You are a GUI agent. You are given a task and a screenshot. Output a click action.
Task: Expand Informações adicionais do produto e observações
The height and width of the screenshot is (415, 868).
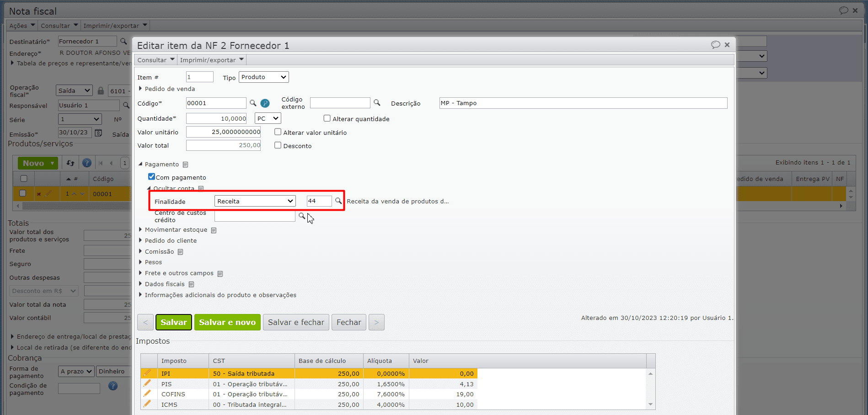click(x=217, y=295)
